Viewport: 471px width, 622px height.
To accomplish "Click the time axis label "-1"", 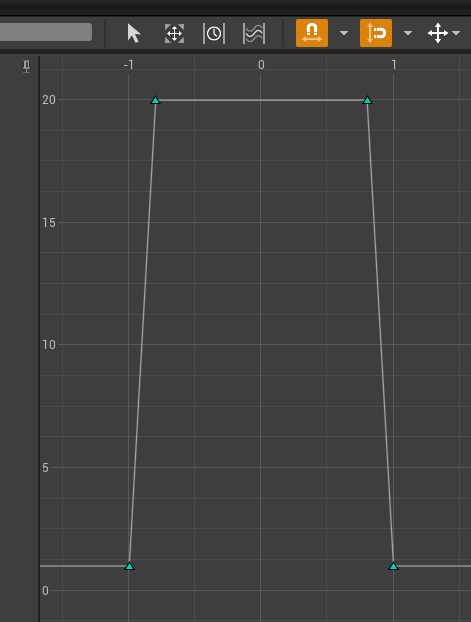I will 128,65.
